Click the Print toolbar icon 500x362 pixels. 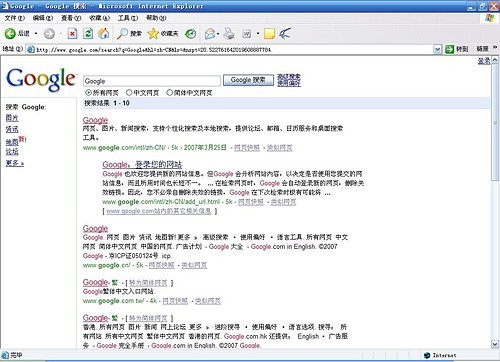click(229, 33)
